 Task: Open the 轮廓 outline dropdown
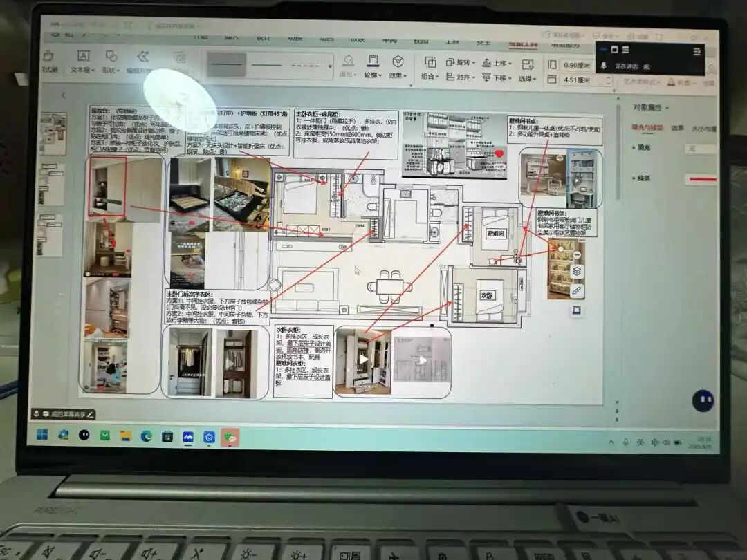(x=373, y=75)
